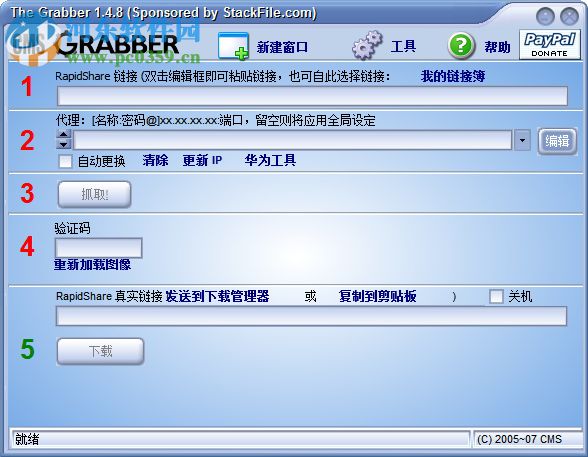588x457 pixels.
Task: Click the (C) 2005~07 CMS status text
Action: point(519,439)
